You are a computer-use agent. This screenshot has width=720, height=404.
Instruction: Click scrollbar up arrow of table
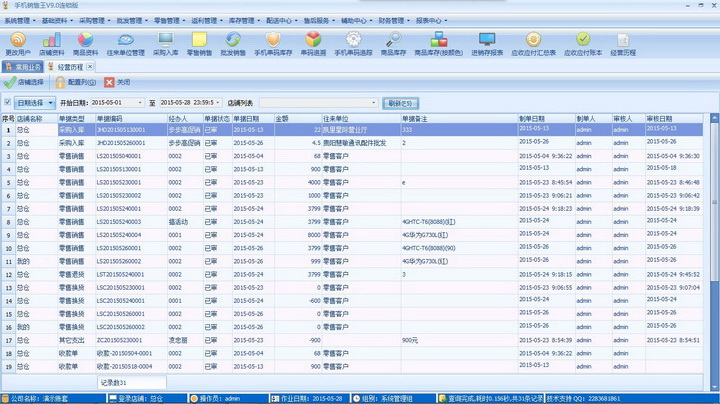coord(714,118)
